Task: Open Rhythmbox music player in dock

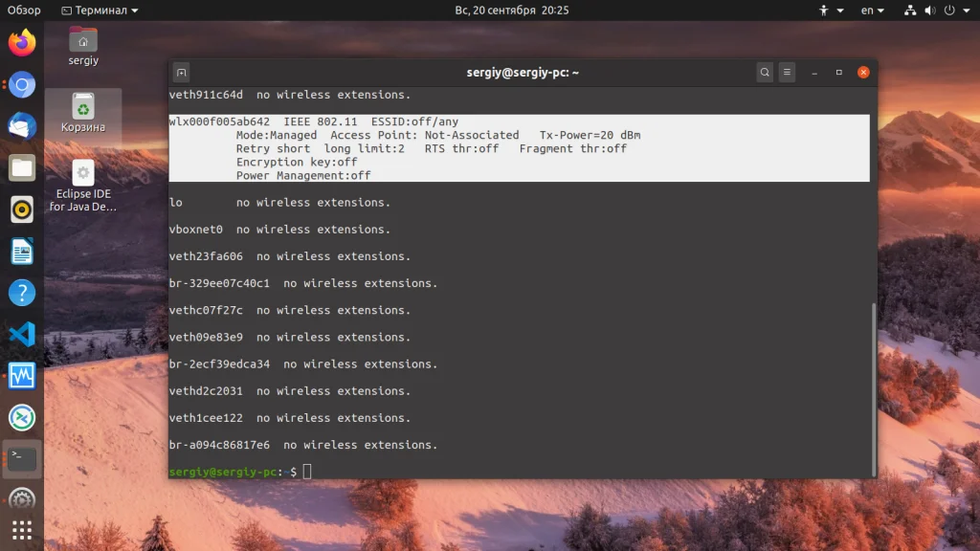Action: (22, 209)
